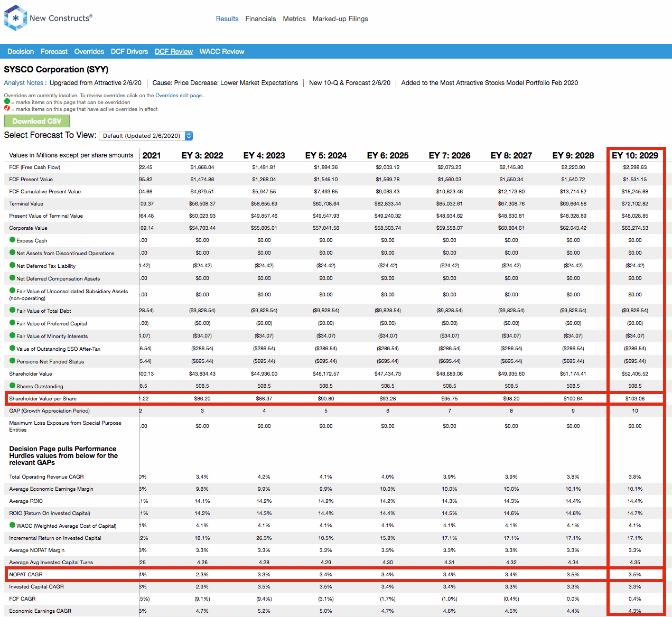Click the EY 3: 2022 column header

pos(202,155)
